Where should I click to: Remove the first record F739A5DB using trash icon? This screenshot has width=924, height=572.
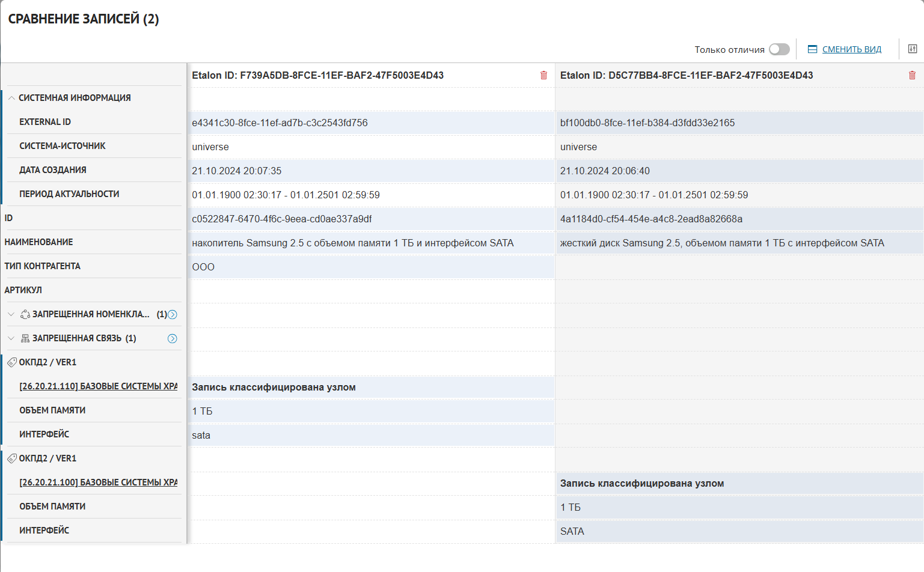(543, 75)
